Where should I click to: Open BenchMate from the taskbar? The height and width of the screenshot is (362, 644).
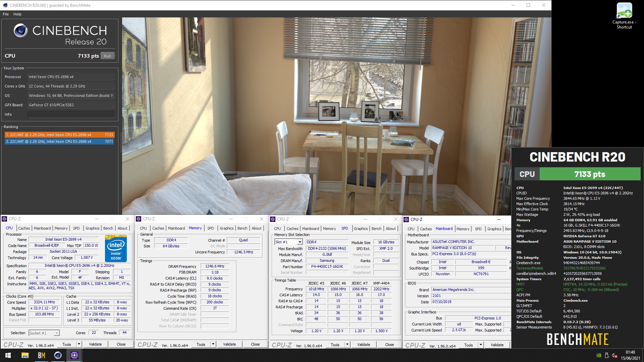pyautogui.click(x=42, y=355)
